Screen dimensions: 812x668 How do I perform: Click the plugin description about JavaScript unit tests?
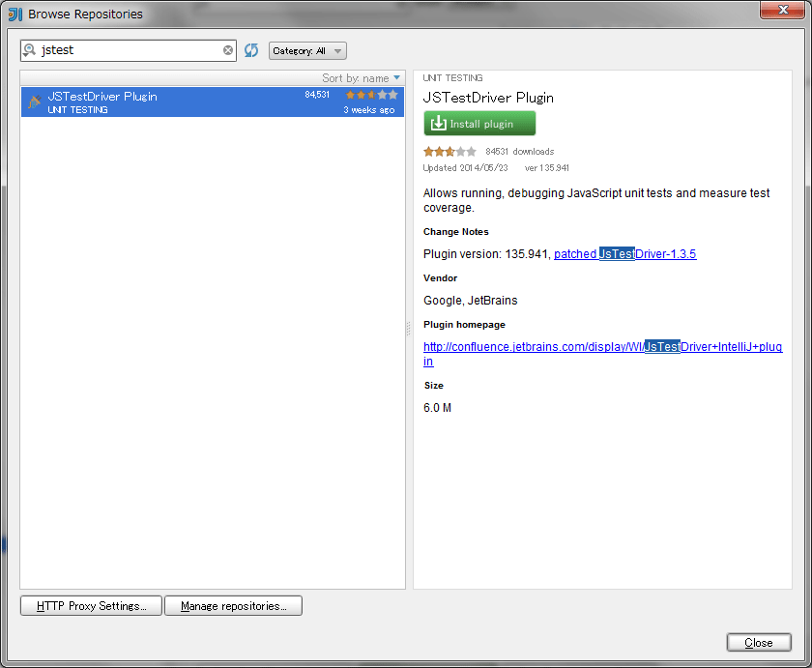pyautogui.click(x=596, y=200)
